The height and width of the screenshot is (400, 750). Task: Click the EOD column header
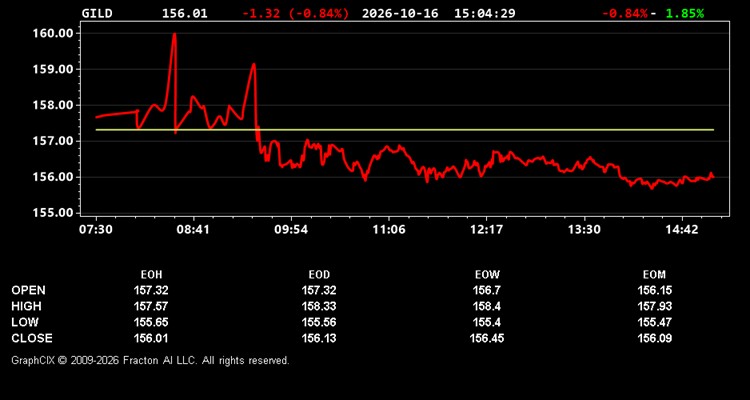(319, 275)
